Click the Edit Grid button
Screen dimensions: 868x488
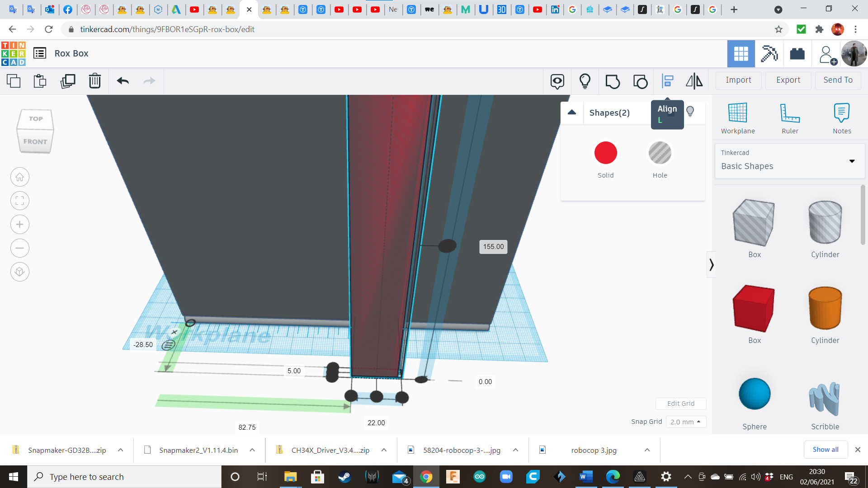click(681, 404)
